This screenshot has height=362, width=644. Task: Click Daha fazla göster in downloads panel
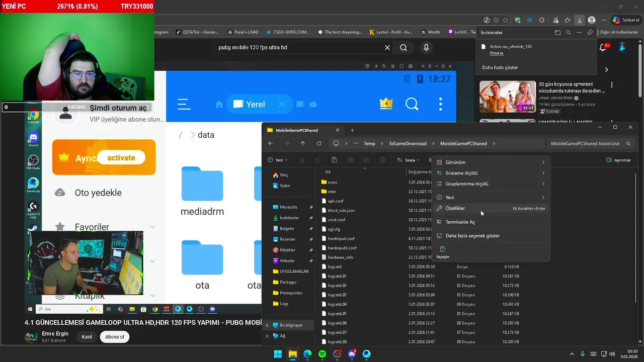click(500, 67)
